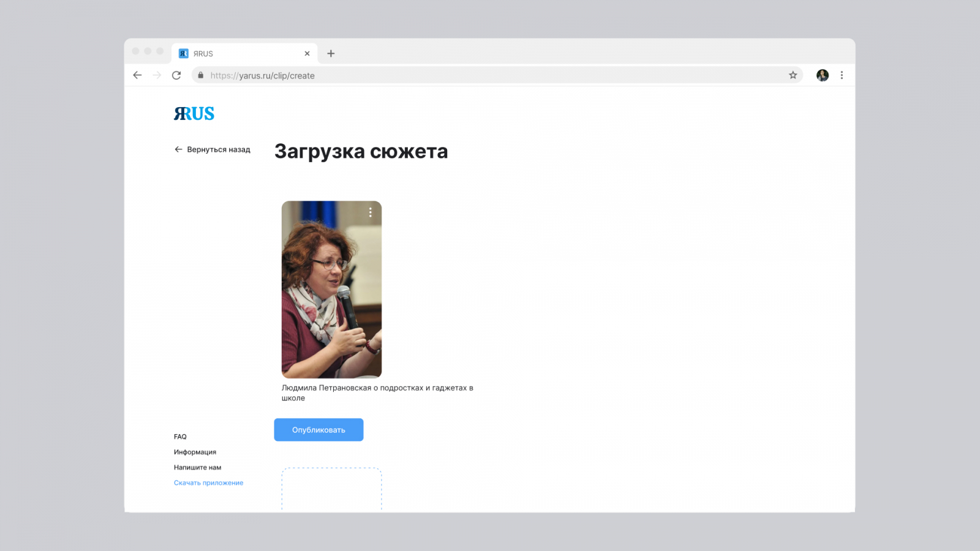The width and height of the screenshot is (980, 551).
Task: Click the Вернуться назад link
Action: (213, 149)
